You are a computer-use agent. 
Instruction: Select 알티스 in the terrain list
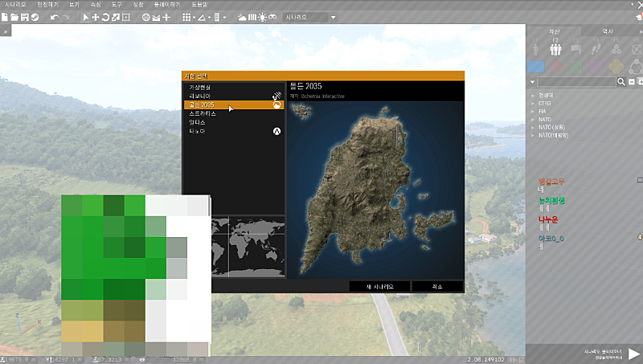198,122
